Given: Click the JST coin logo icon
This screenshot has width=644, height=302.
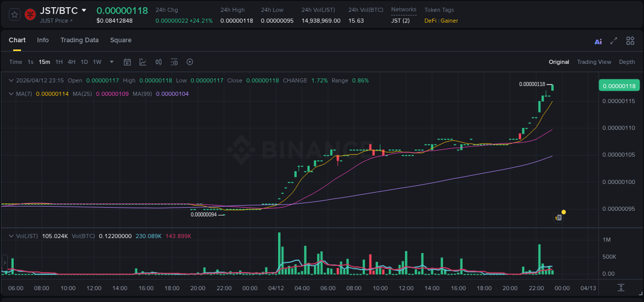Looking at the screenshot, I should click(30, 14).
